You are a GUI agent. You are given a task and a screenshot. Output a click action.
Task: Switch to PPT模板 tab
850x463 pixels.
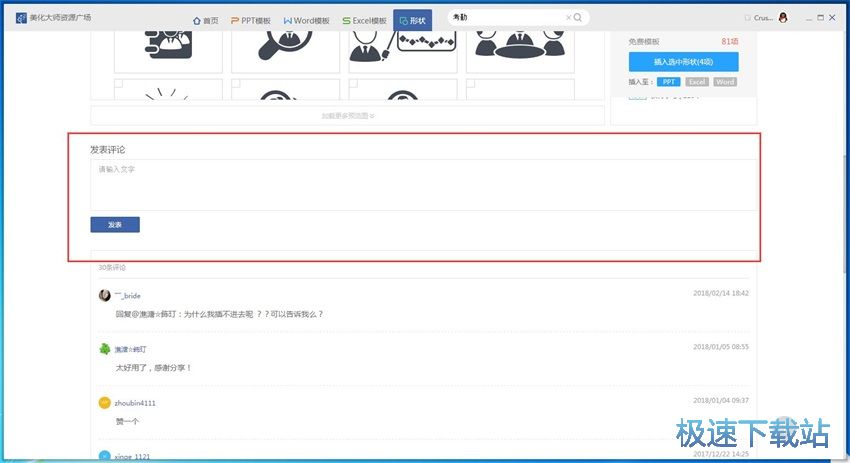pos(250,21)
